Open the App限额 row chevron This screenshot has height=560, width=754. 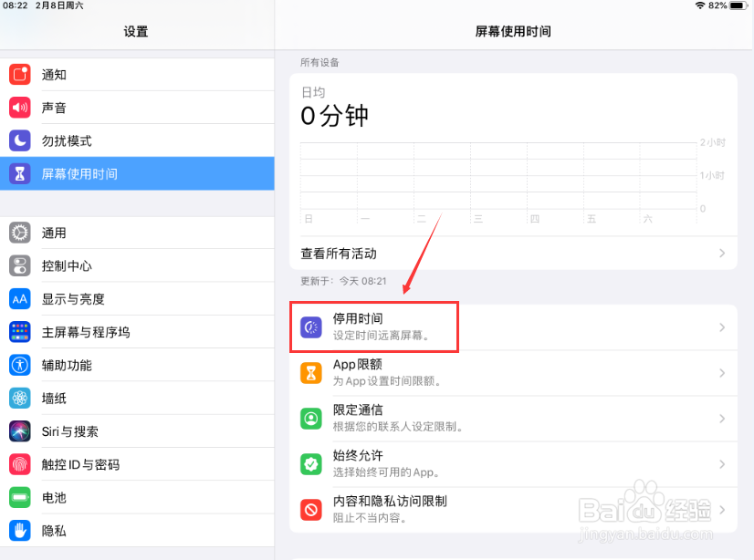tap(722, 373)
